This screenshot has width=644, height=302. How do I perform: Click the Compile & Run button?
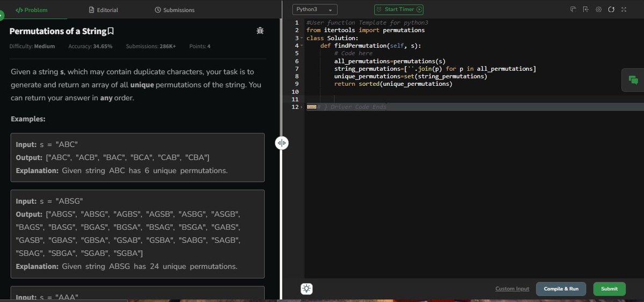(561, 289)
